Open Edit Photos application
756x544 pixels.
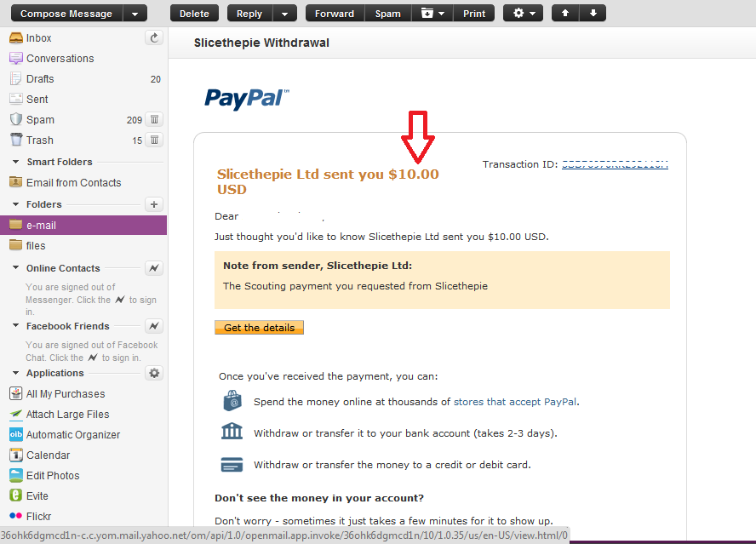pos(53,476)
